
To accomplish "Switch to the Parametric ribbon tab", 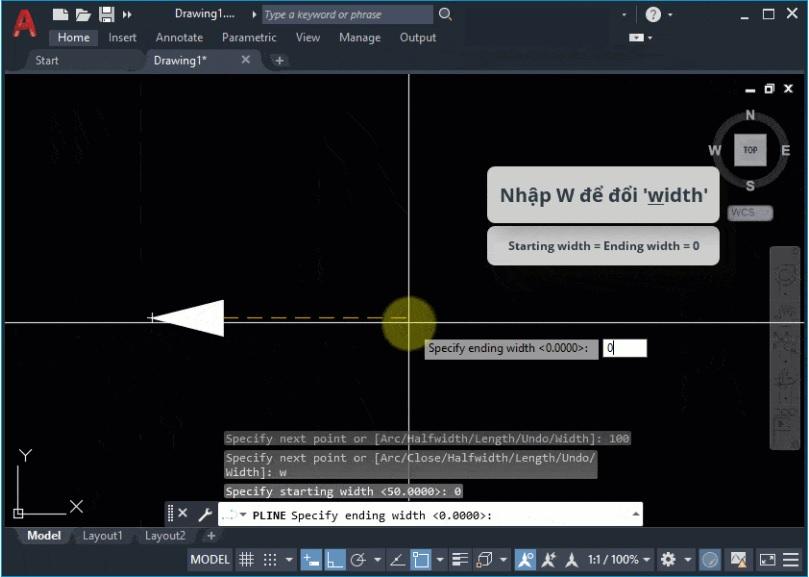I will (x=249, y=37).
